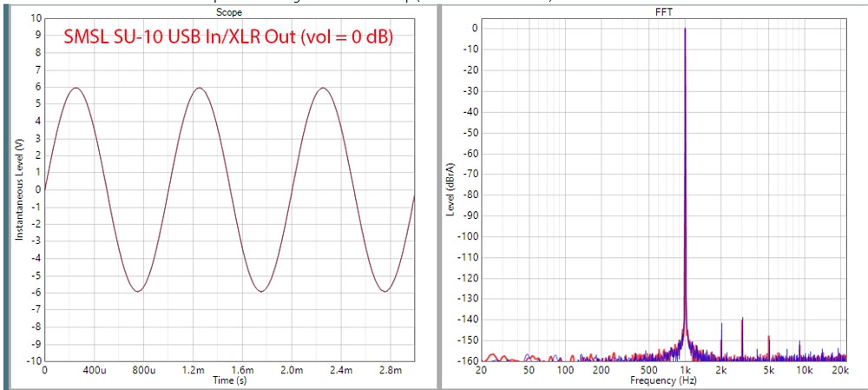The width and height of the screenshot is (868, 390).
Task: Click the Instantaneous Level (V) axis label
Action: coord(19,188)
